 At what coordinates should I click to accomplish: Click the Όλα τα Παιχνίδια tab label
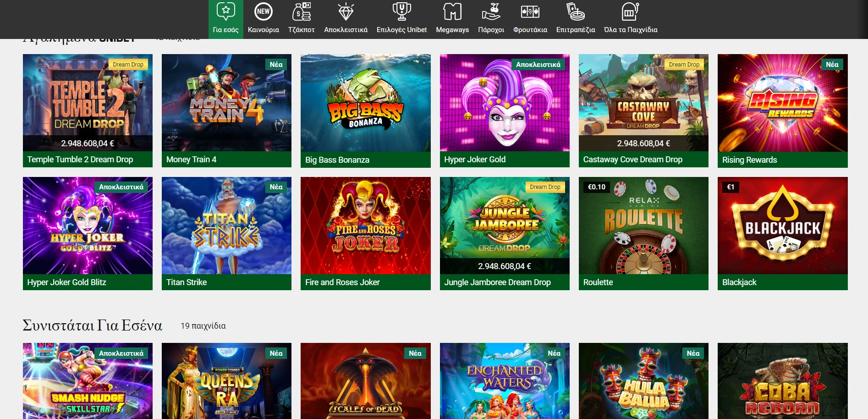click(631, 30)
